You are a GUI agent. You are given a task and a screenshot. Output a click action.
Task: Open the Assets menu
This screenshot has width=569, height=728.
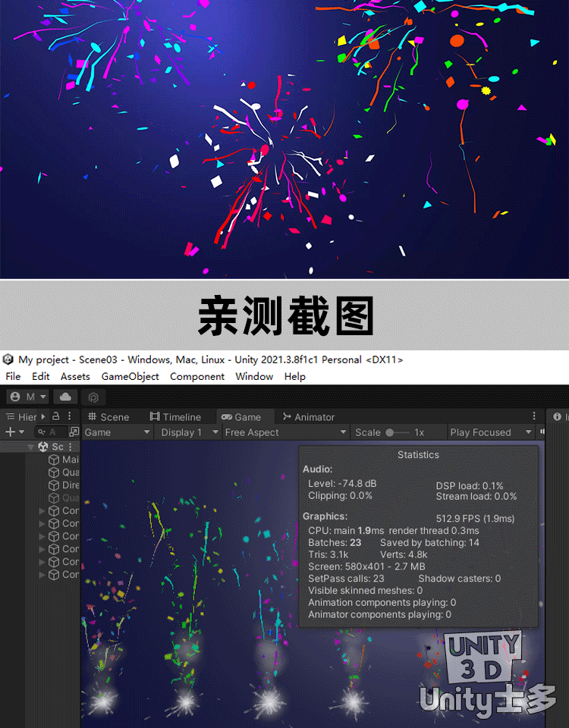(x=75, y=377)
